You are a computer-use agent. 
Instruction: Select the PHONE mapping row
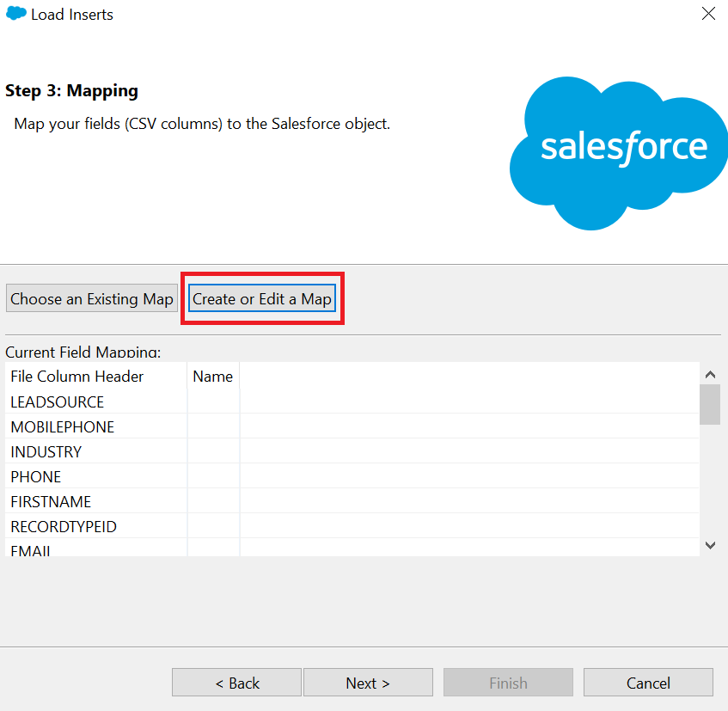point(352,477)
